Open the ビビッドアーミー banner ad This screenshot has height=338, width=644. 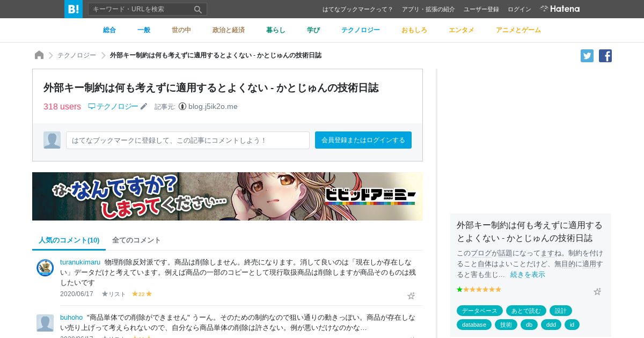pos(228,196)
